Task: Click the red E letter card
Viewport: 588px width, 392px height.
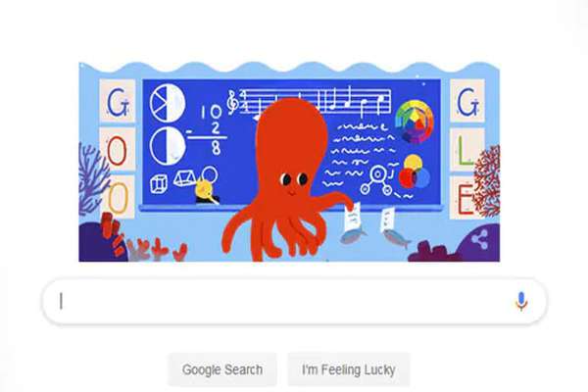Action: 465,198
